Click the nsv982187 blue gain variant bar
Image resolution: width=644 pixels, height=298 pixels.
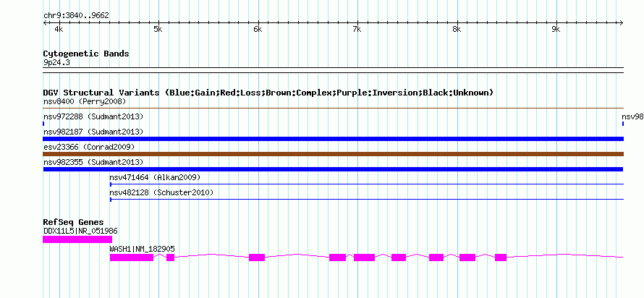click(333, 139)
